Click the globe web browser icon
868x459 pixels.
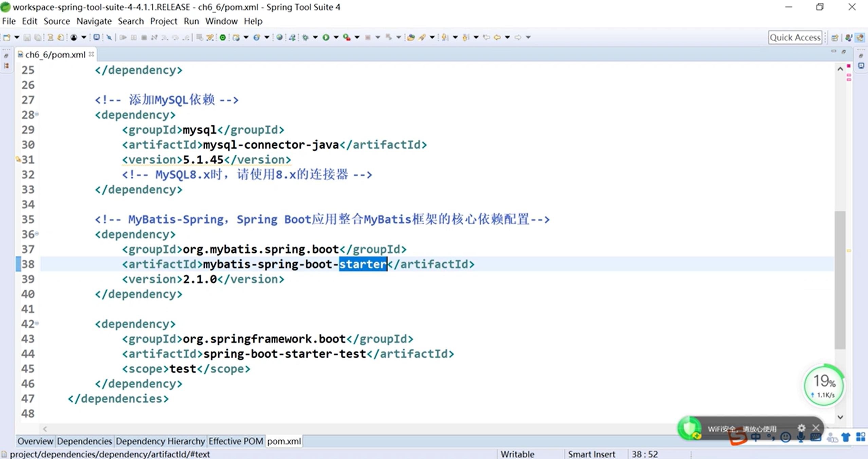click(279, 37)
